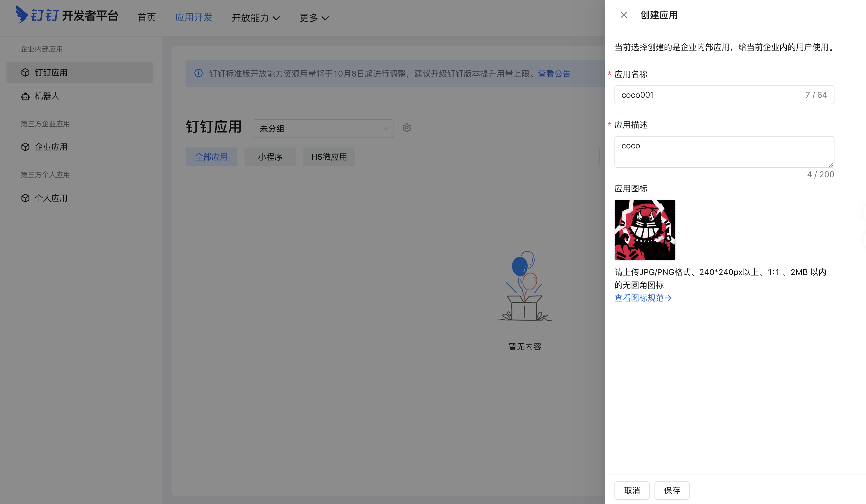Switch to the 应用开发 tab
Screen dimensions: 866x504
point(194,17)
